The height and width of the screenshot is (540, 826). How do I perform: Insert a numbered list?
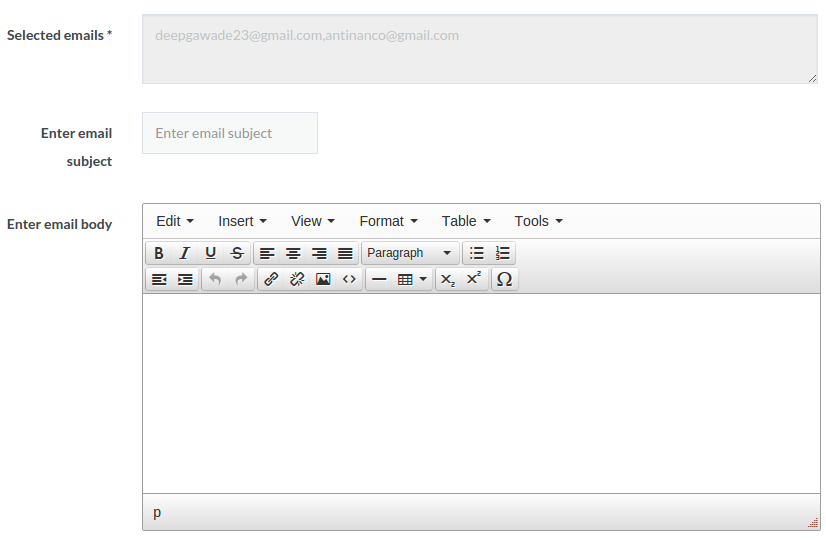(x=503, y=253)
